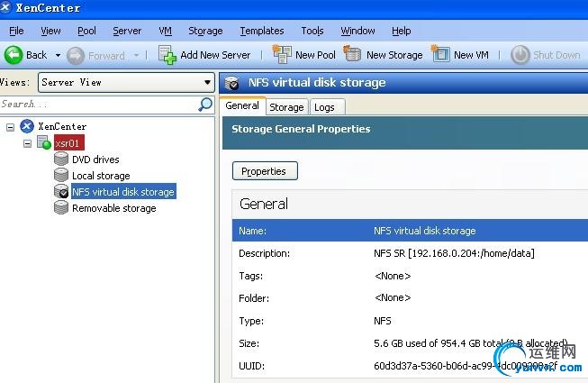This screenshot has height=383, width=588.
Task: Click the Shut Down label
Action: click(x=556, y=55)
